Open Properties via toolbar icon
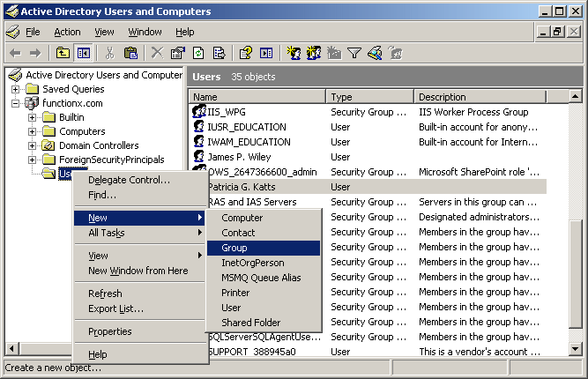The height and width of the screenshot is (379, 588). (x=178, y=53)
